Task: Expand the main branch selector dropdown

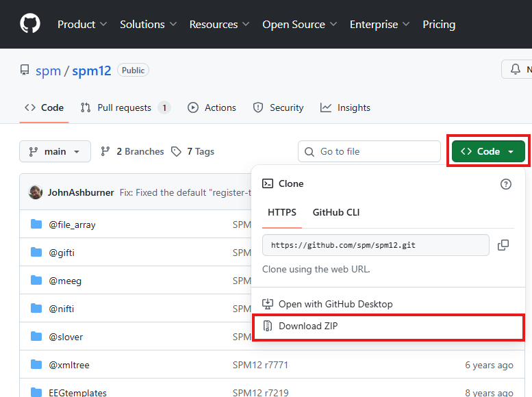Action: point(55,151)
